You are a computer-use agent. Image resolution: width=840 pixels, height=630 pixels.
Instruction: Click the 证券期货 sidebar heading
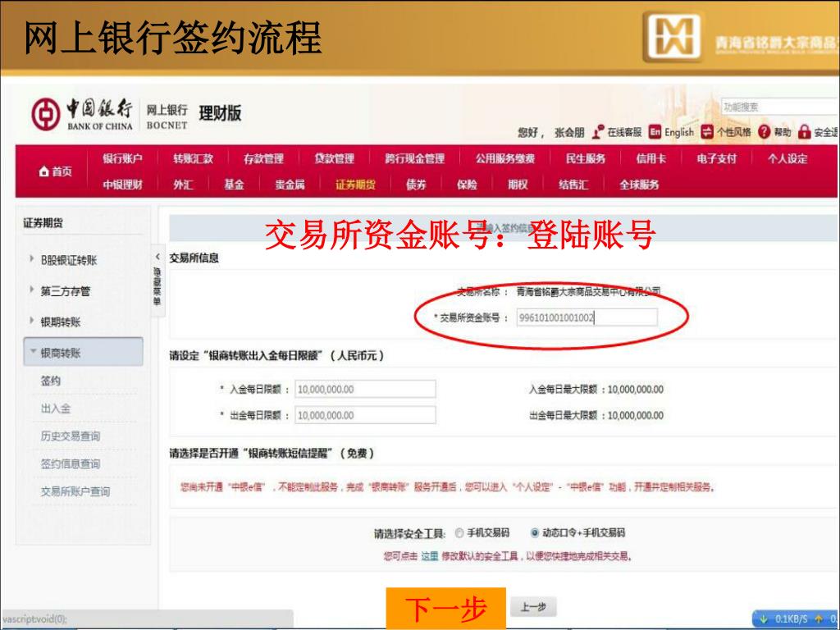[x=43, y=223]
